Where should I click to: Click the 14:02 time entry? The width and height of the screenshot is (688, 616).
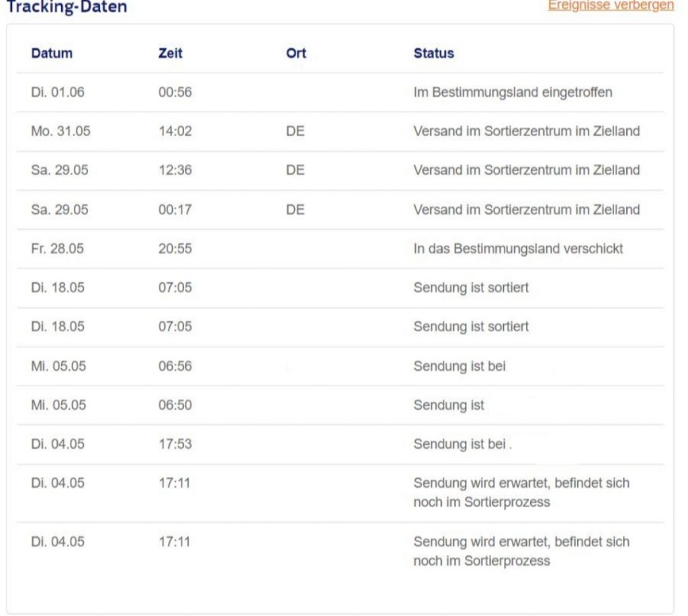pos(175,132)
